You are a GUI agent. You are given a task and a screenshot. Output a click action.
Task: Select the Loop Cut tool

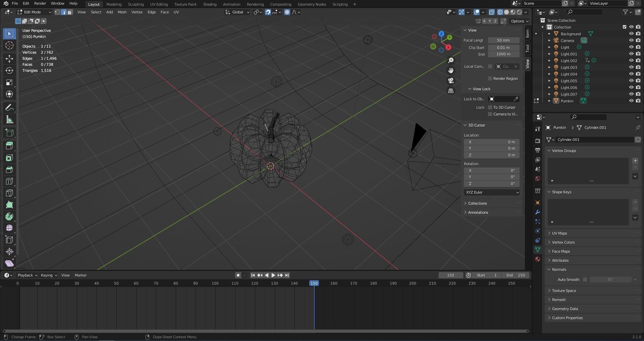coord(9,181)
